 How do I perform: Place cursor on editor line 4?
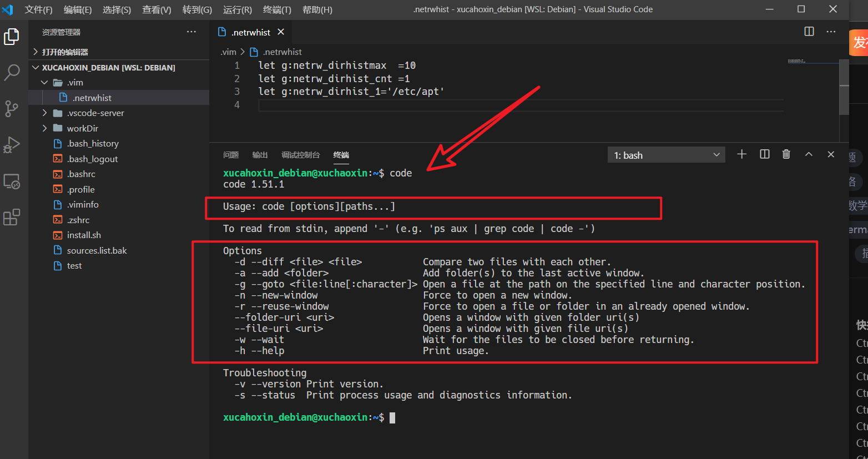click(x=521, y=105)
